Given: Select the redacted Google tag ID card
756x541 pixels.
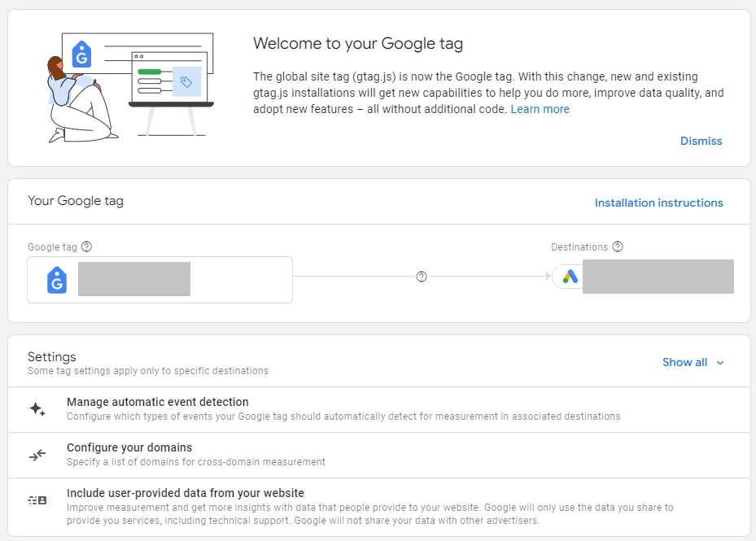Looking at the screenshot, I should pos(160,280).
